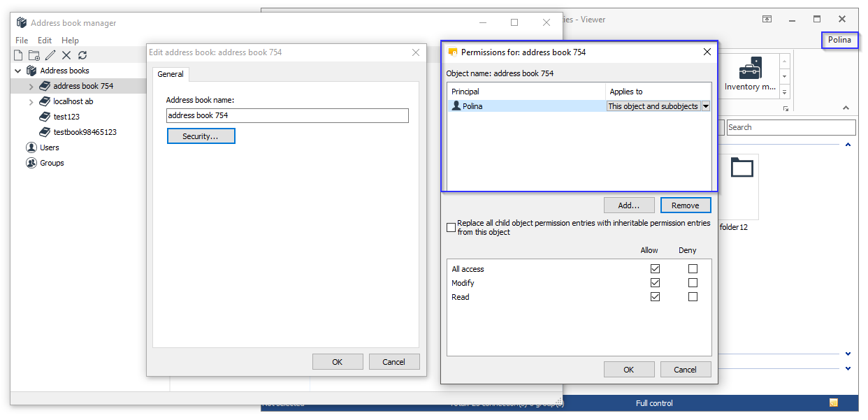
Task: Switch to the General tab
Action: coord(171,74)
